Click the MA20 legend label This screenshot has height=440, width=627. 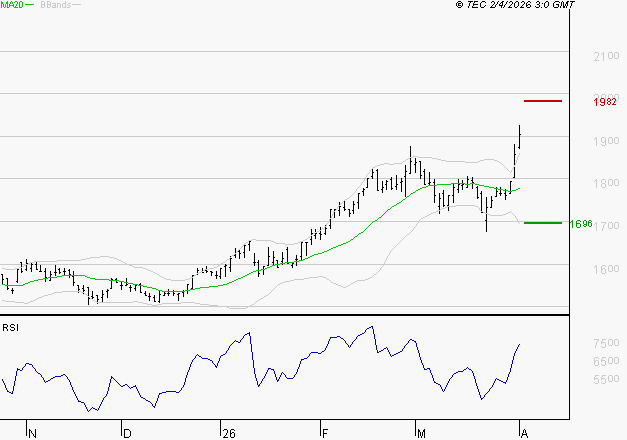pyautogui.click(x=12, y=5)
